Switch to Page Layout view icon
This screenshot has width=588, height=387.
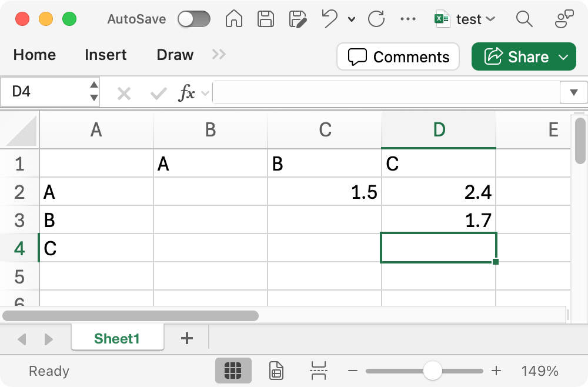[x=276, y=371]
